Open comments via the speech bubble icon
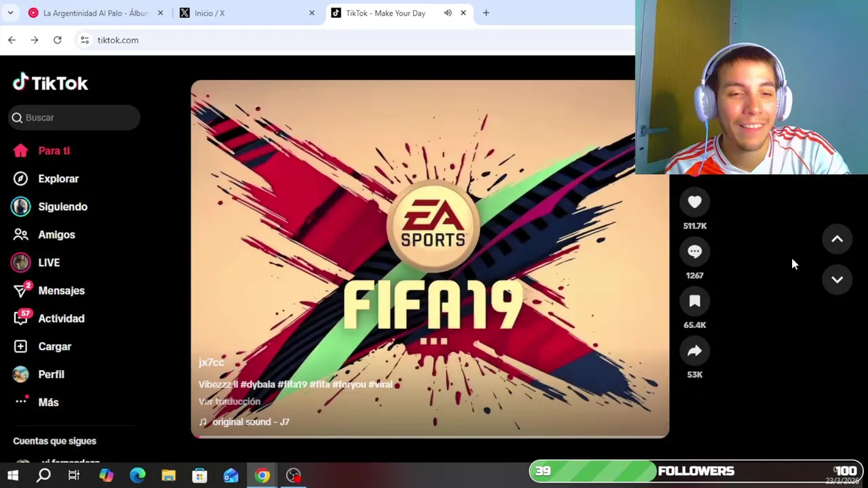868x488 pixels. coord(694,251)
